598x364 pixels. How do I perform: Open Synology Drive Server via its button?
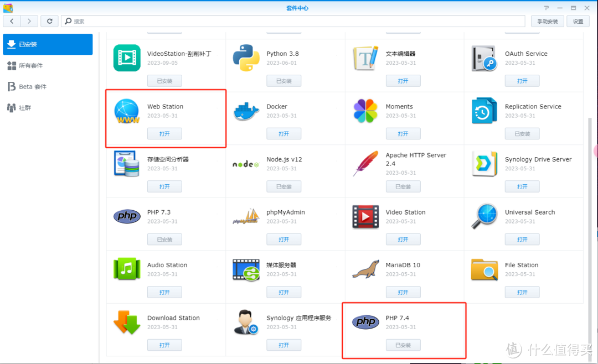pos(522,186)
